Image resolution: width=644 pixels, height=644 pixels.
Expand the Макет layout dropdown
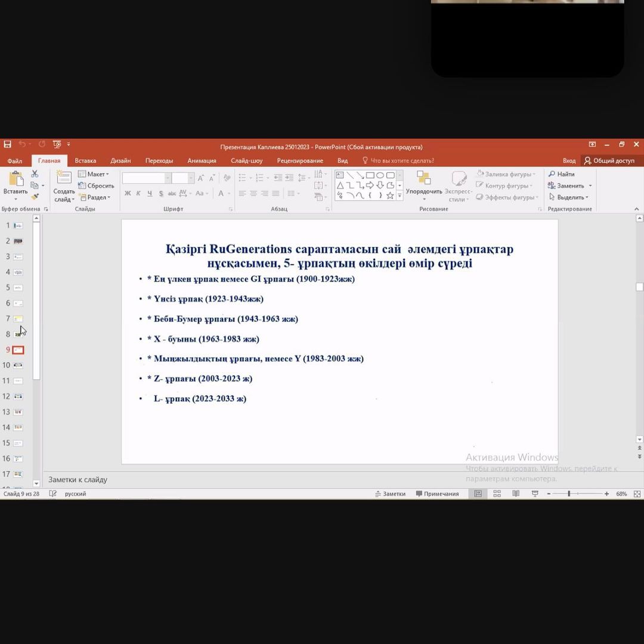(x=94, y=174)
